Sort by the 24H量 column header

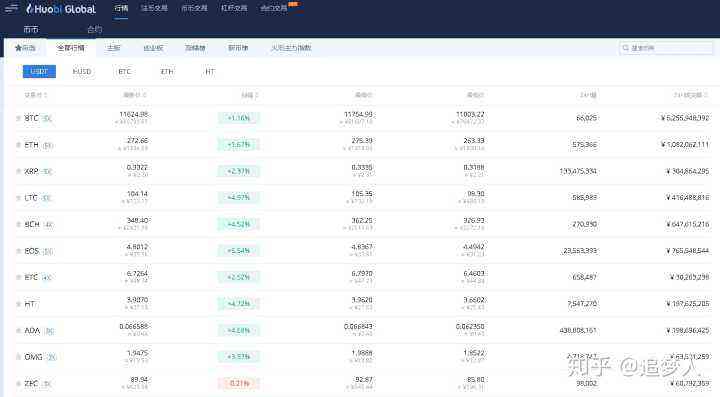(x=588, y=95)
